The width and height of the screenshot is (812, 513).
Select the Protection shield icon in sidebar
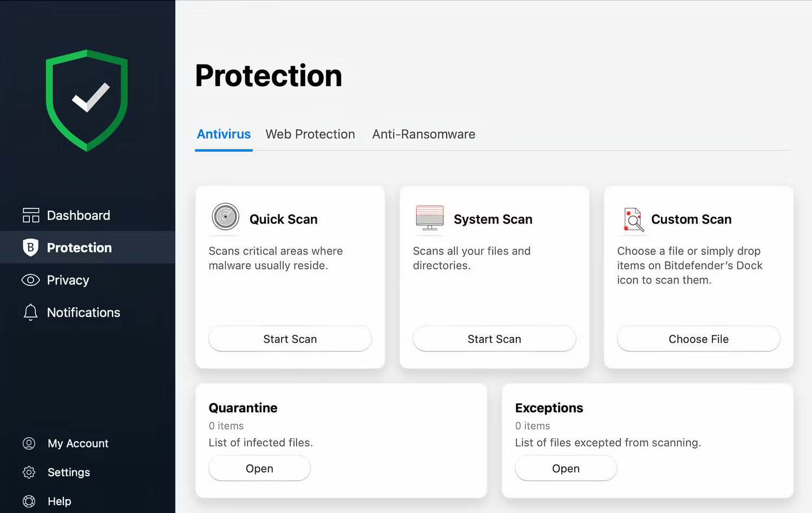tap(30, 248)
